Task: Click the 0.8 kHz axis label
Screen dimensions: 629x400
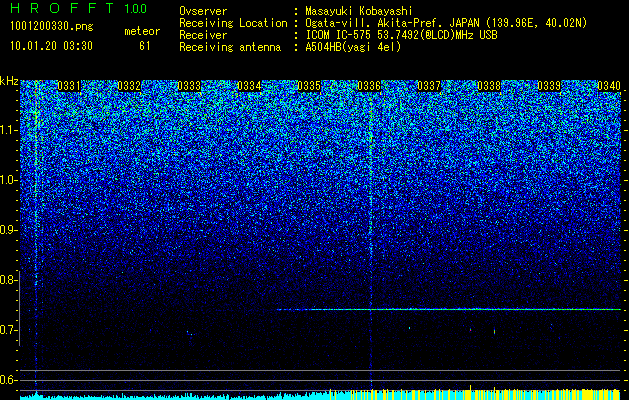Action: tap(8, 280)
